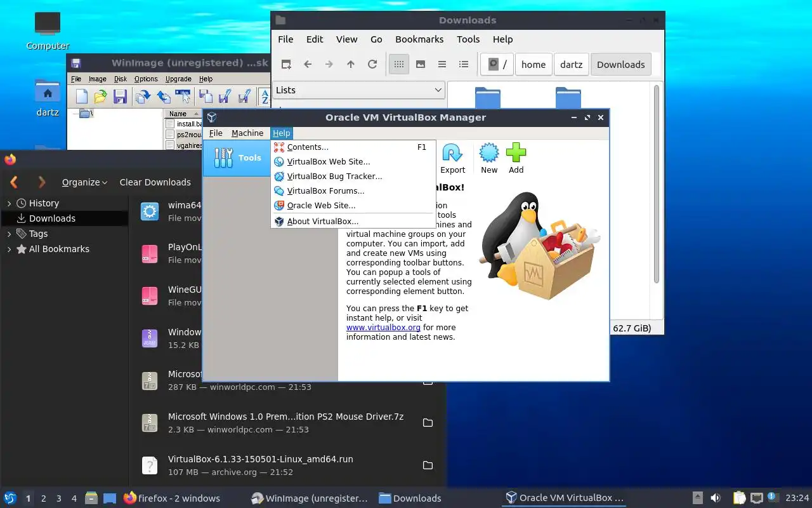Screen dimensions: 812x508
Task: Go back in Downloads file manager
Action: (x=308, y=64)
